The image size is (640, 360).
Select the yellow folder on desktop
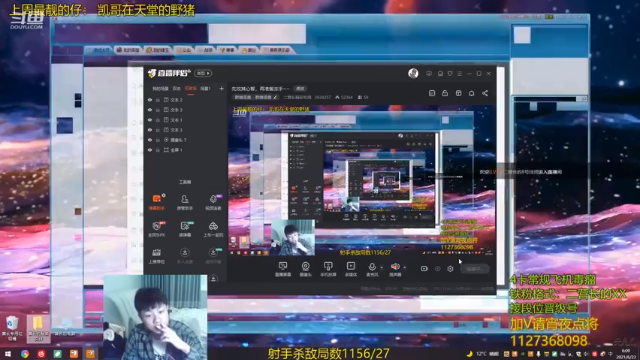click(x=38, y=328)
